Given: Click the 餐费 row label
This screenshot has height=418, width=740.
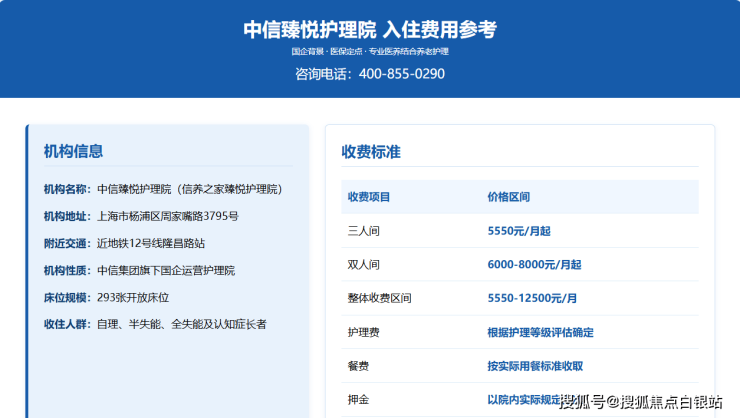Looking at the screenshot, I should (x=358, y=366).
